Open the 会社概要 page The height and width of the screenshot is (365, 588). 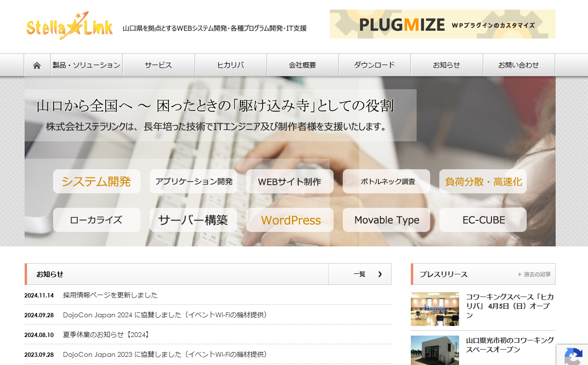click(x=302, y=65)
